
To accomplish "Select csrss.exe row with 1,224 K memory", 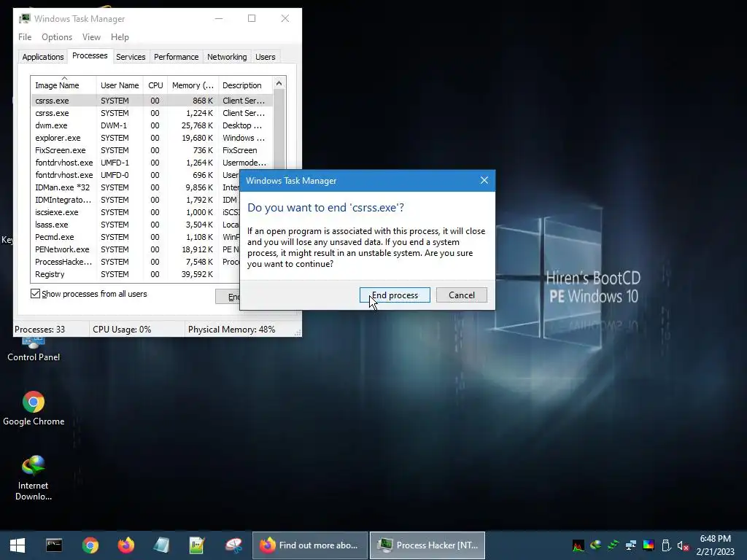I will pyautogui.click(x=152, y=113).
